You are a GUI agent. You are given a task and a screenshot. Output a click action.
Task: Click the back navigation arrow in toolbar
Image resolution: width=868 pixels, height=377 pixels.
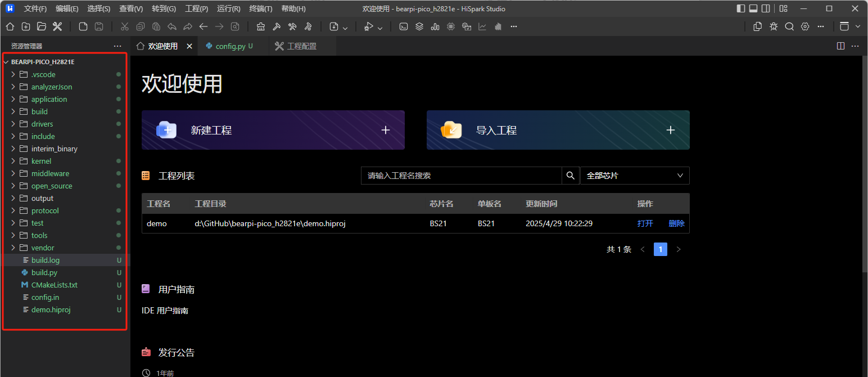tap(204, 26)
